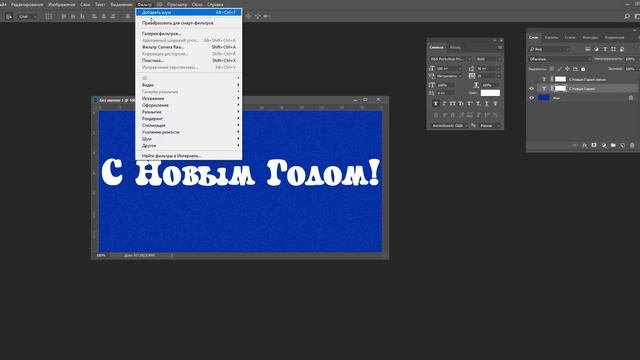This screenshot has height=360, width=640.
Task: Click new adjustment layer icon
Action: (604, 145)
